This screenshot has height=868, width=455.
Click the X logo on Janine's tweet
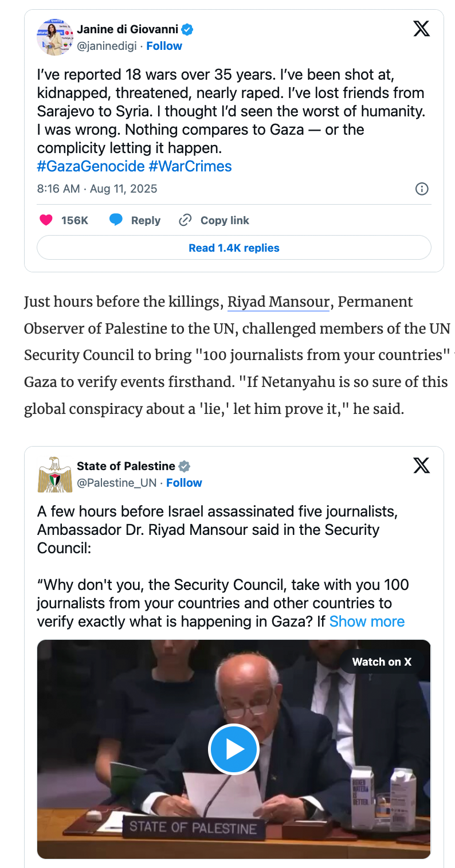coord(421,29)
